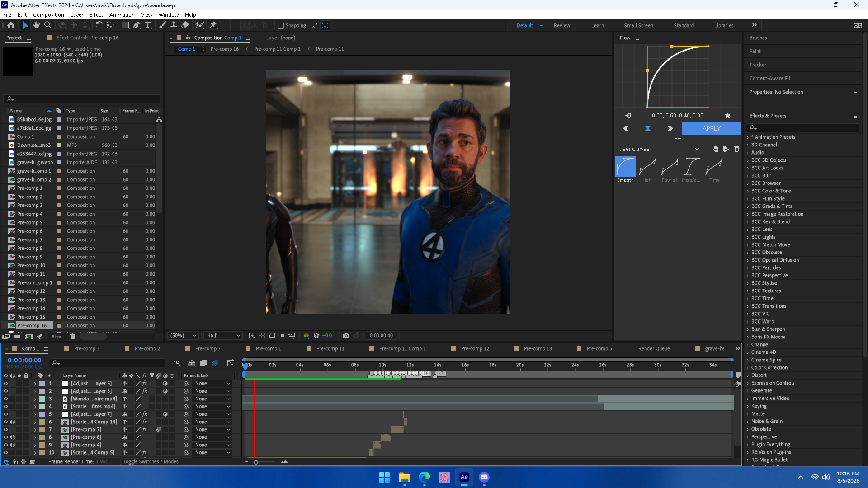Image resolution: width=868 pixels, height=488 pixels.
Task: Open the Content-Aware Fill panel
Action: coord(770,79)
